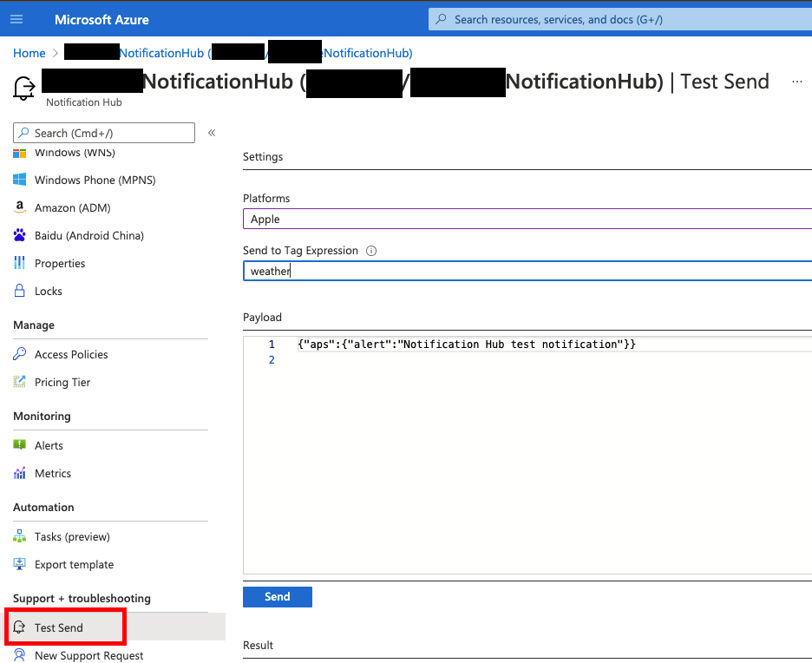Click the Notification Hub bell resource icon
The width and height of the screenshot is (812, 663).
[x=23, y=88]
